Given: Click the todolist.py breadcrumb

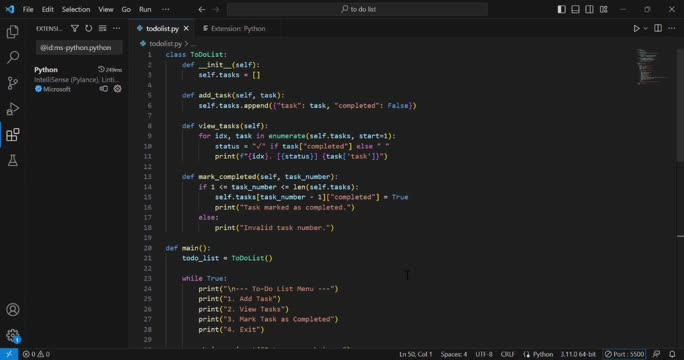Looking at the screenshot, I should click(165, 44).
